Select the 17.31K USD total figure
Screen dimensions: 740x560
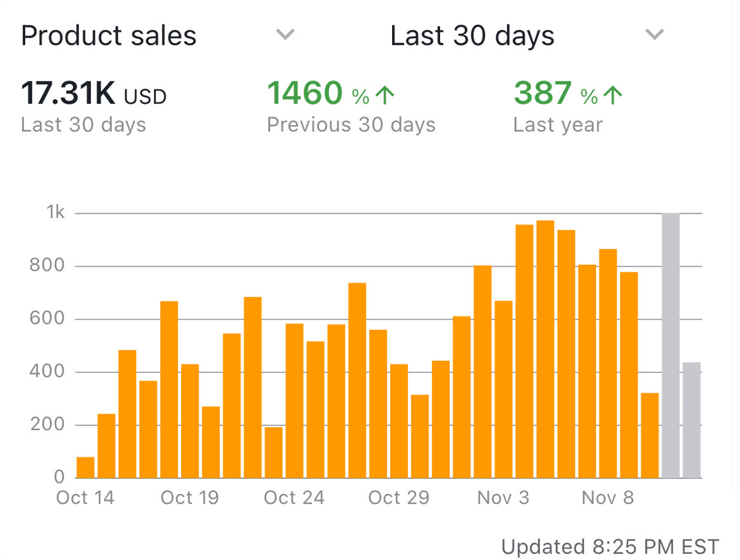tap(93, 95)
